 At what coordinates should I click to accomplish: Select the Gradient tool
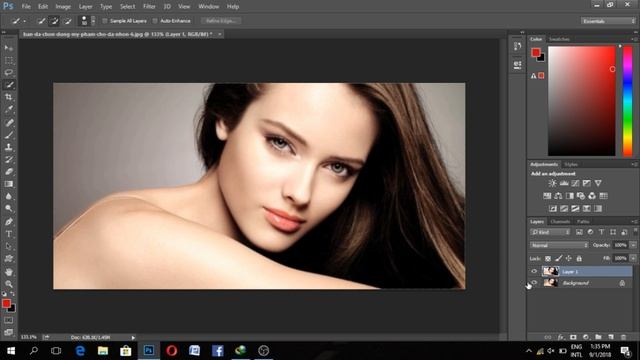click(x=9, y=184)
